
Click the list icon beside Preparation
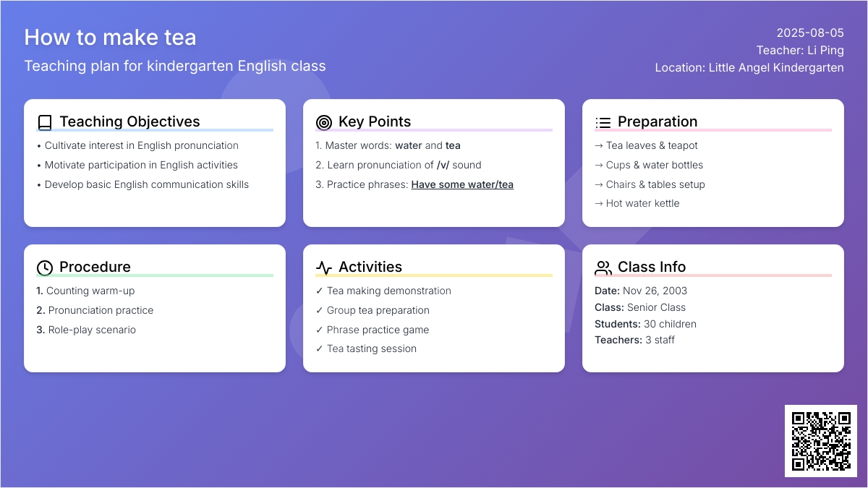pos(603,122)
